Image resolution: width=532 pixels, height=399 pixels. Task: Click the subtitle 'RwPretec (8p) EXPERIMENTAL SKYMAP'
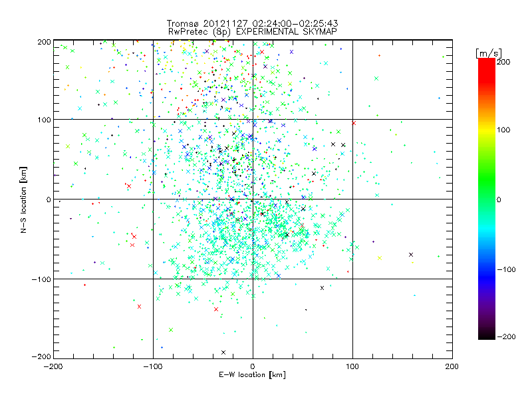coord(253,32)
